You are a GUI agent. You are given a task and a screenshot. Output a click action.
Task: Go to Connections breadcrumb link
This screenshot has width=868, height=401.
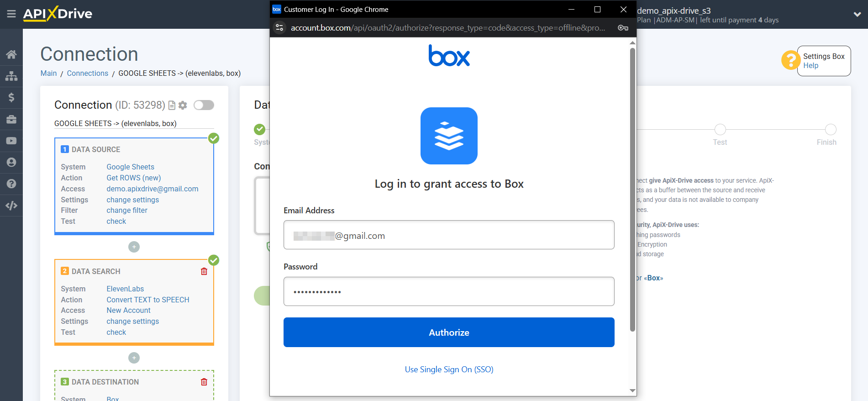click(87, 73)
